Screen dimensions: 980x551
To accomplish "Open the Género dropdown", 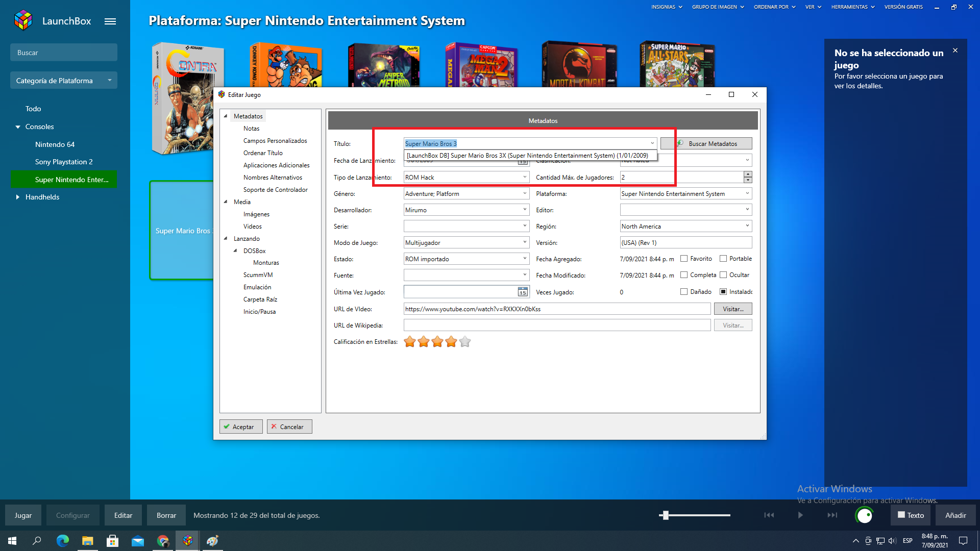I will pyautogui.click(x=525, y=193).
